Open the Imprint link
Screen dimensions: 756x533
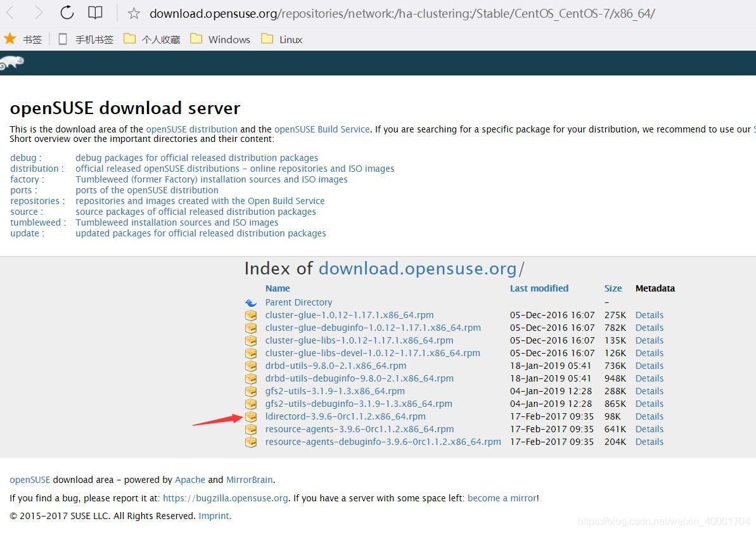point(214,516)
